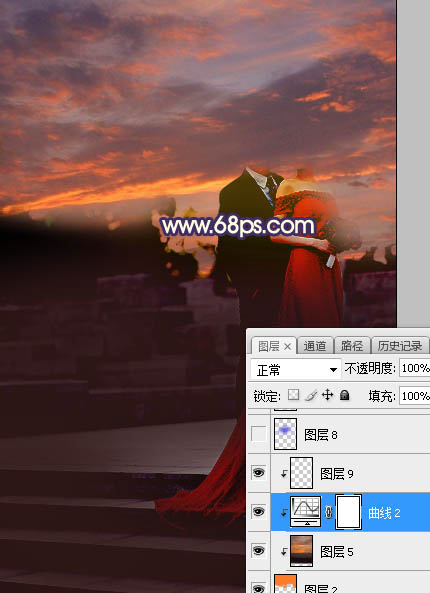Select 图层 2 orange layer thumbnail
Screen dimensions: 430x593
click(285, 584)
